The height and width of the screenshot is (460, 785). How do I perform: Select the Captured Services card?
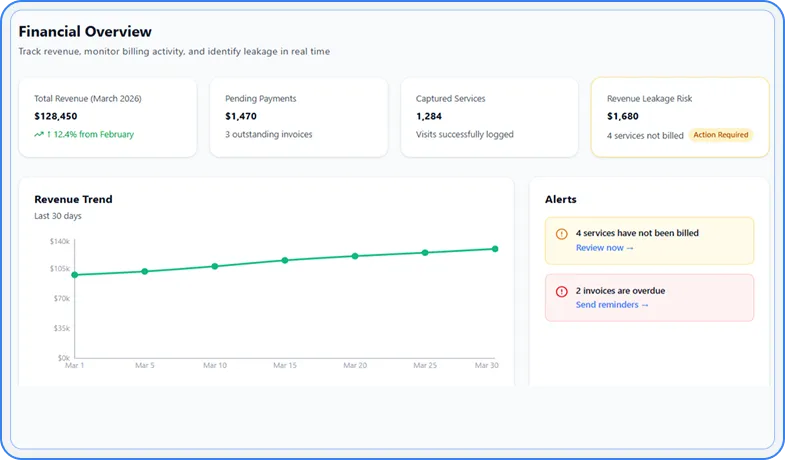[489, 117]
